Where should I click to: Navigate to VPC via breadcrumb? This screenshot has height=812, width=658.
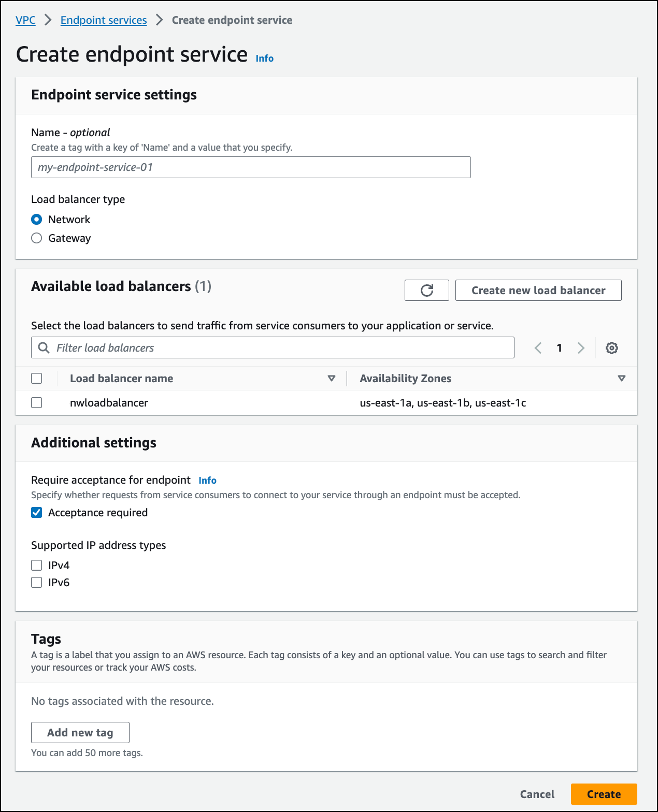(25, 20)
